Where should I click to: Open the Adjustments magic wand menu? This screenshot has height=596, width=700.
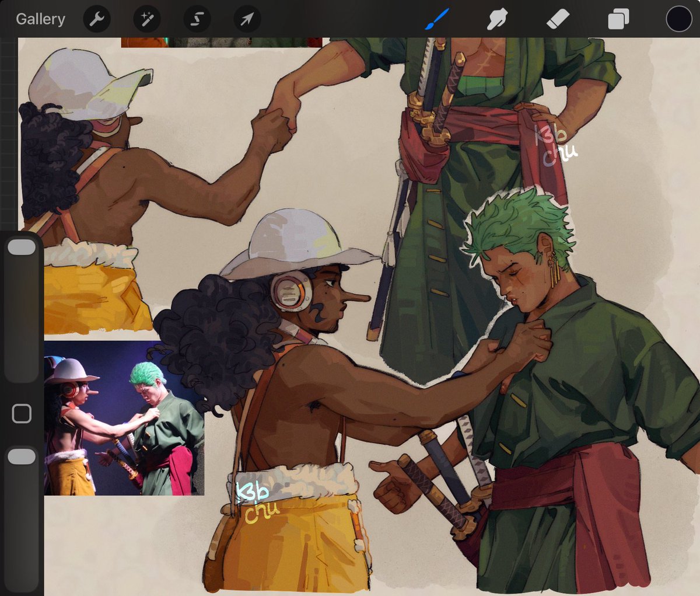tap(147, 19)
